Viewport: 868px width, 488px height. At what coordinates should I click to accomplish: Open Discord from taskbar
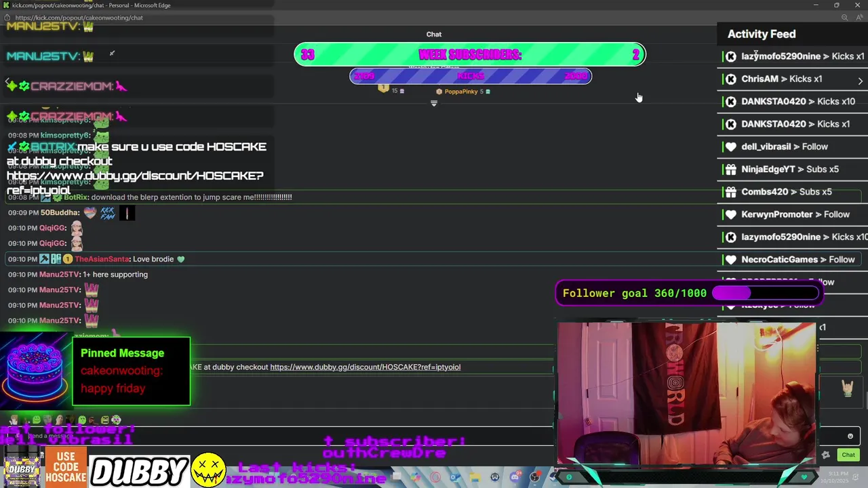[x=515, y=478]
